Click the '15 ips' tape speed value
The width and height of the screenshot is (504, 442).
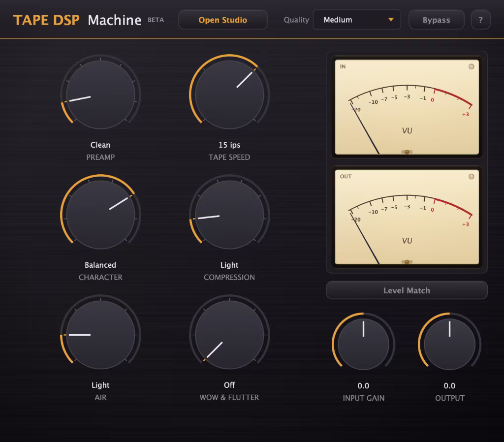(229, 145)
